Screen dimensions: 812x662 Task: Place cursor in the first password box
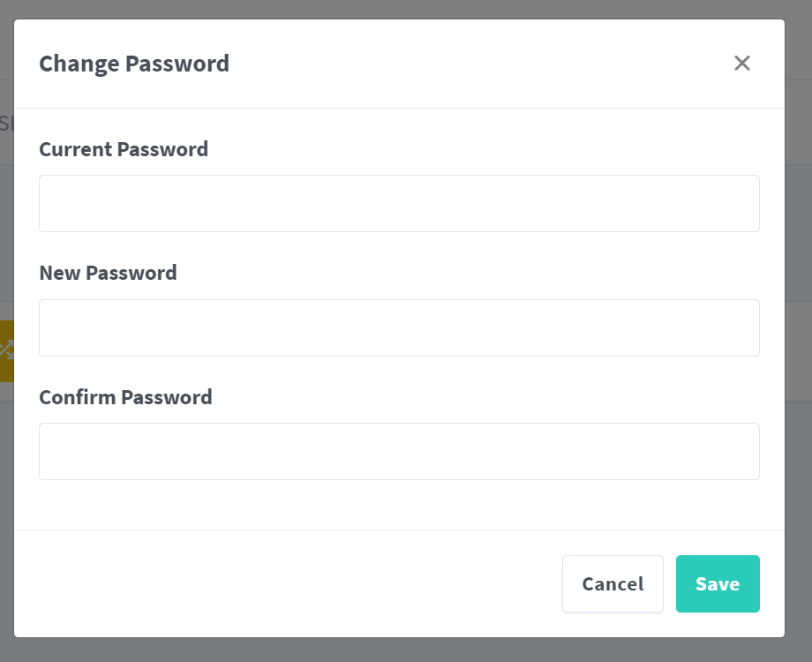point(399,203)
